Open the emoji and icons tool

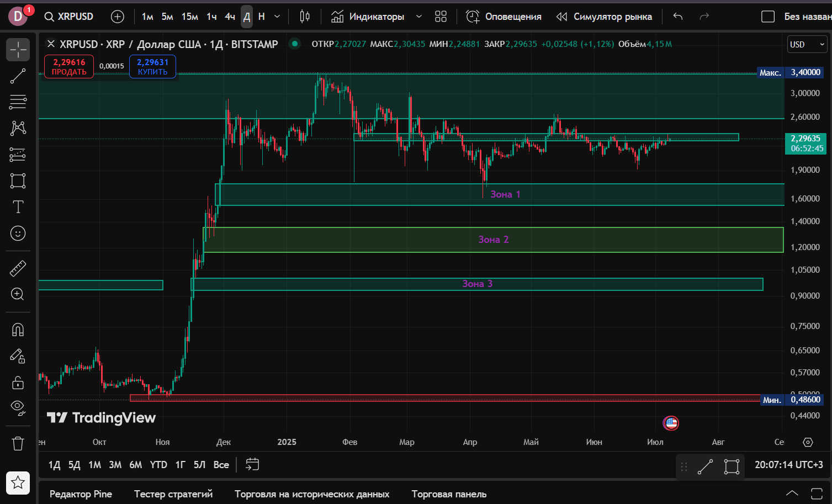point(18,234)
